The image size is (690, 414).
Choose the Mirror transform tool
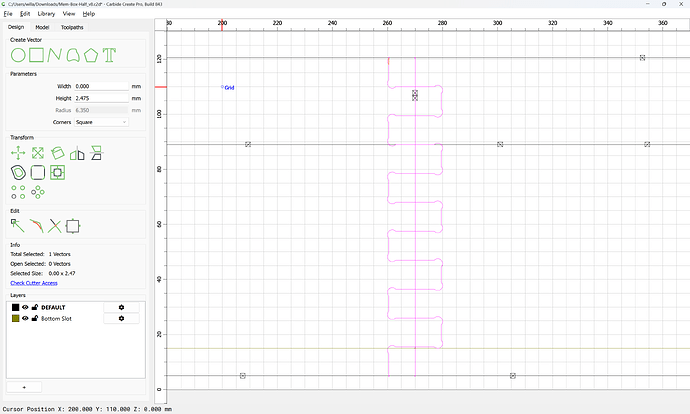click(77, 153)
